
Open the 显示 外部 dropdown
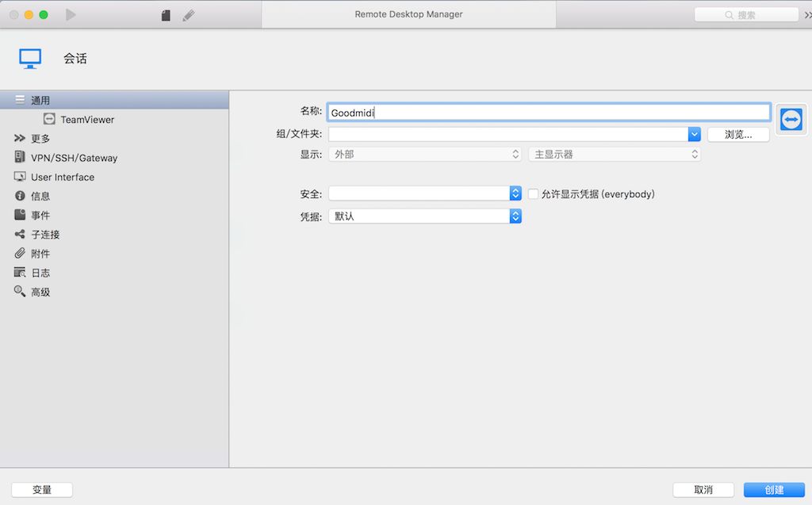(x=425, y=155)
